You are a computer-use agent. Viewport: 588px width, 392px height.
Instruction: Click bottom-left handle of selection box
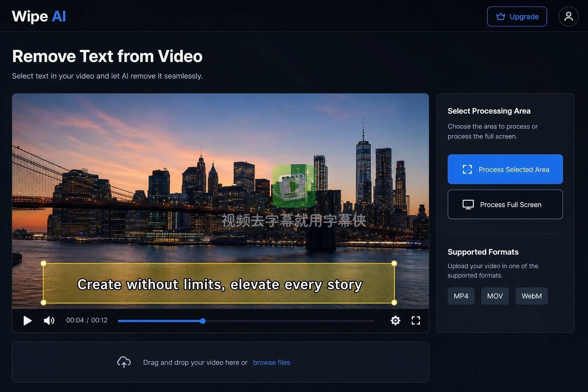(43, 302)
